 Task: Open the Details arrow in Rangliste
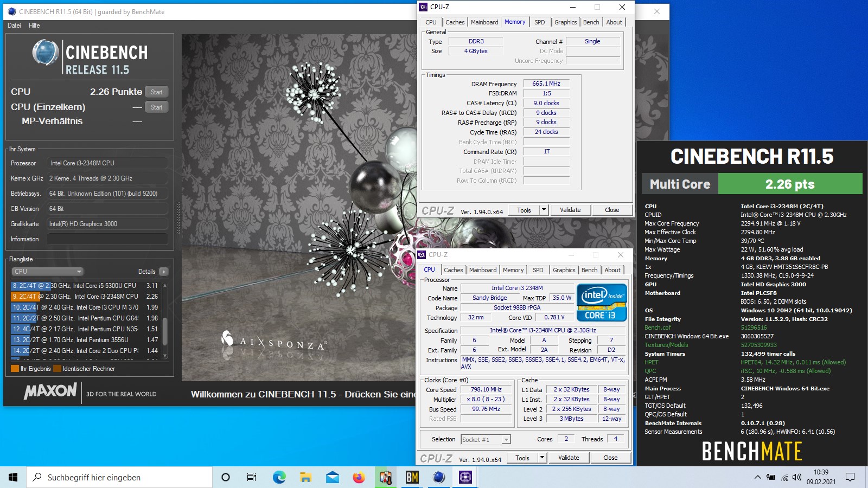click(x=164, y=272)
